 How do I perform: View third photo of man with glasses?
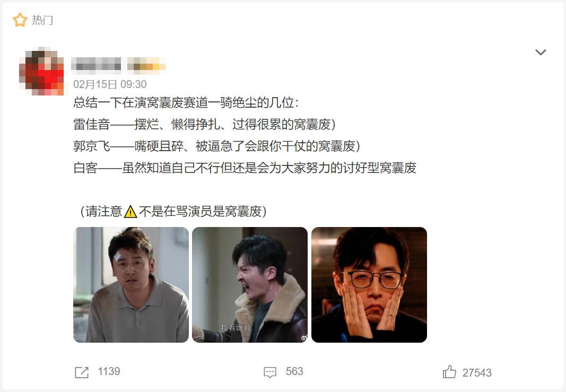[x=369, y=285]
